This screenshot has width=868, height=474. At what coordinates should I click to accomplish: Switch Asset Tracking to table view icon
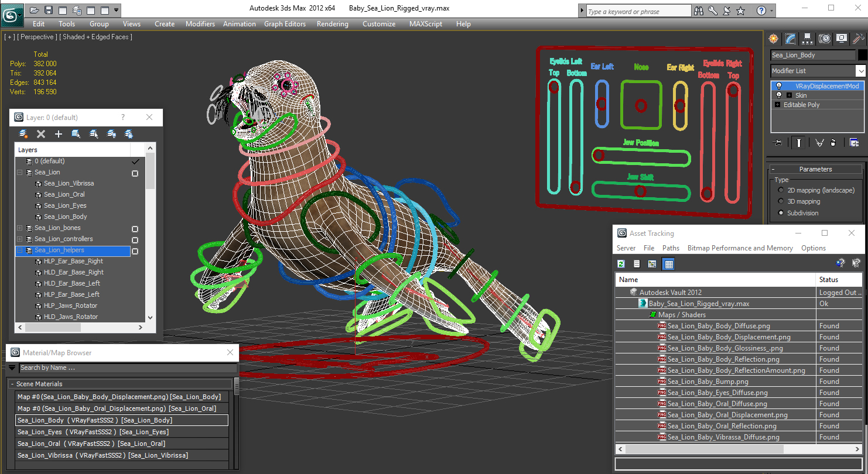pyautogui.click(x=668, y=264)
